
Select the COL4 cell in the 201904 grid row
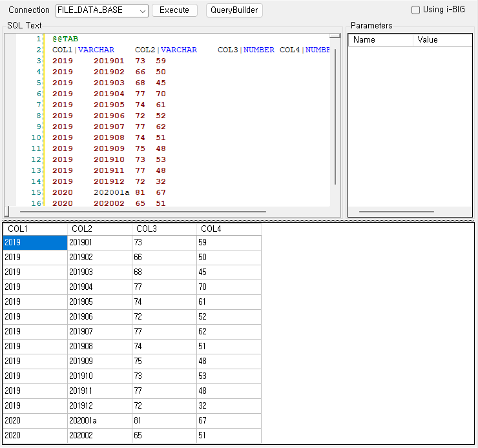(x=229, y=287)
